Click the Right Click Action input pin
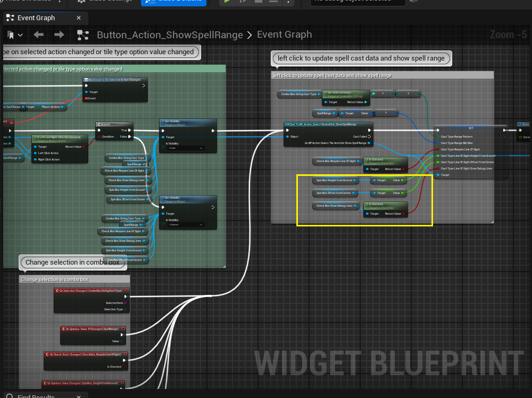532x398 pixels. point(35,159)
